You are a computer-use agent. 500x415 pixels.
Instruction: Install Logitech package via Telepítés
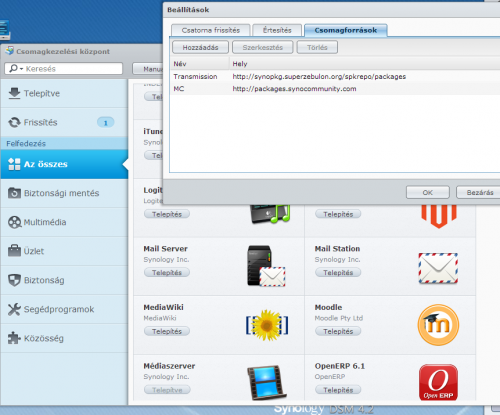[x=167, y=214]
